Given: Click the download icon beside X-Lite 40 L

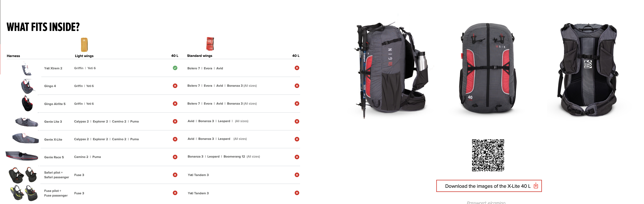Looking at the screenshot, I should tap(536, 186).
